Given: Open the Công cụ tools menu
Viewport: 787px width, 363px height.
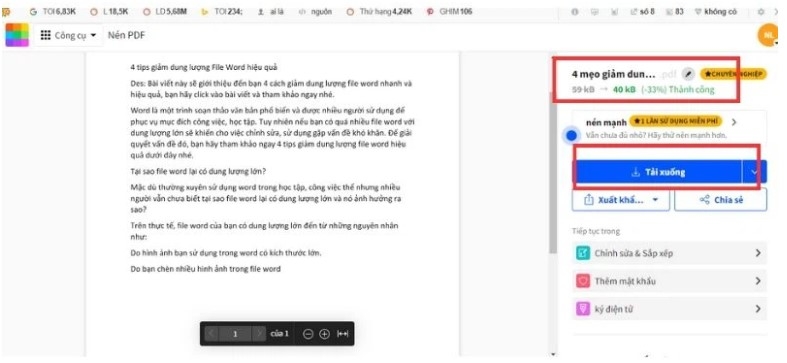Looking at the screenshot, I should pos(68,35).
